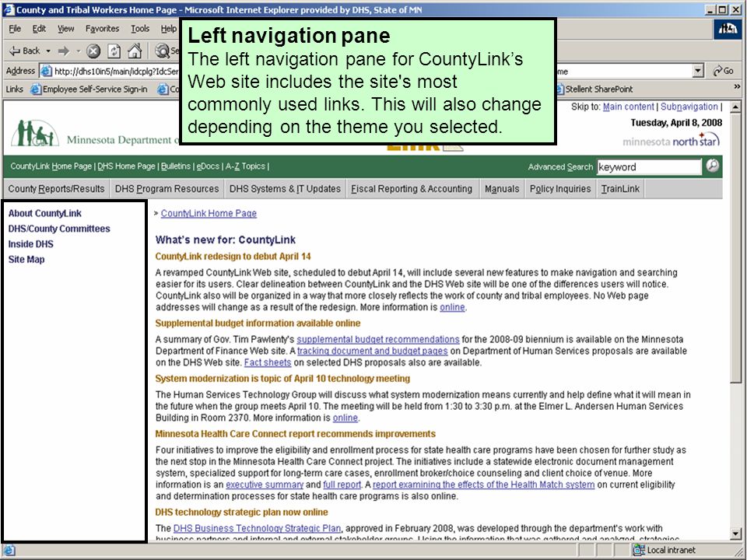This screenshot has width=747, height=560.
Task: Open the File menu
Action: click(x=16, y=29)
